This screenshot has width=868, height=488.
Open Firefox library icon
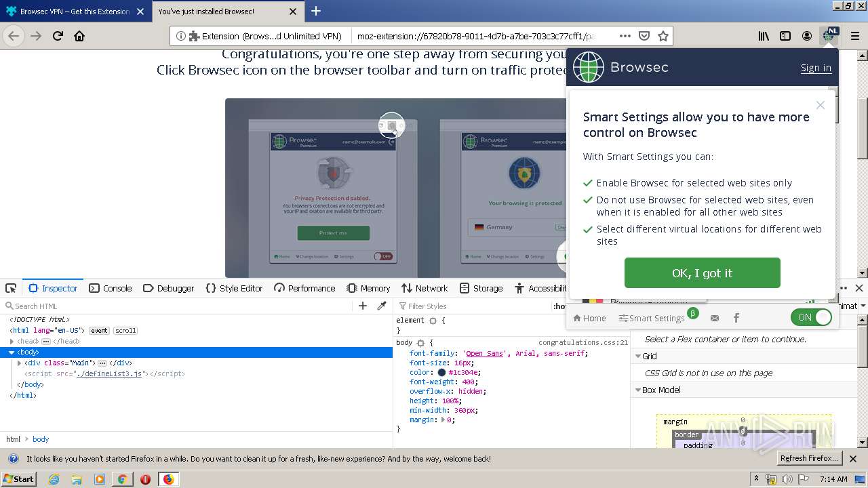point(764,36)
